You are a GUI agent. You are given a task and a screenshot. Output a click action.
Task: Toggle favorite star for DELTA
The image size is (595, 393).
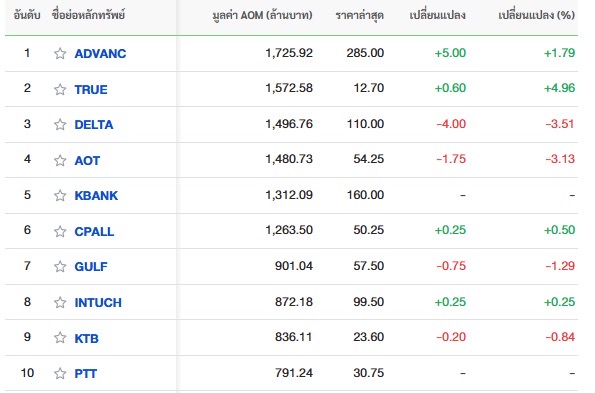click(60, 124)
